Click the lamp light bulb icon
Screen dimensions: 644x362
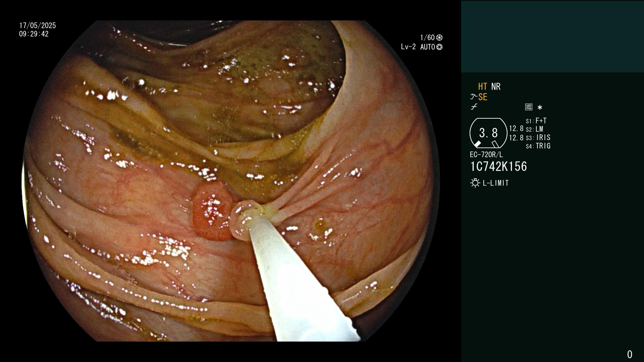pyautogui.click(x=475, y=183)
